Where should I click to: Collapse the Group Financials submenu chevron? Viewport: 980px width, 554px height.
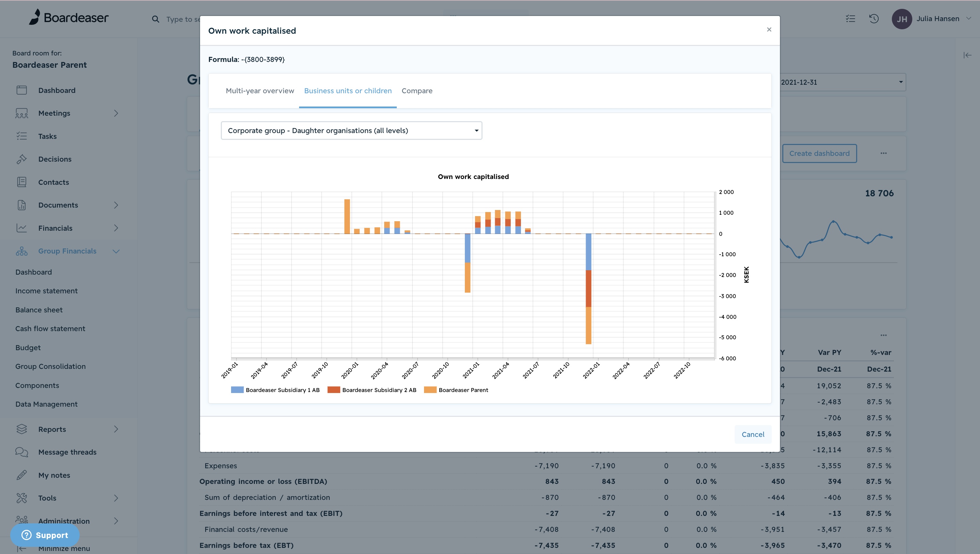(x=116, y=251)
